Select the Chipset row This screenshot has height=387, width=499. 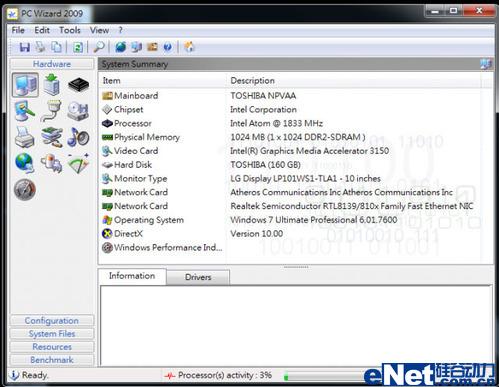[290, 109]
